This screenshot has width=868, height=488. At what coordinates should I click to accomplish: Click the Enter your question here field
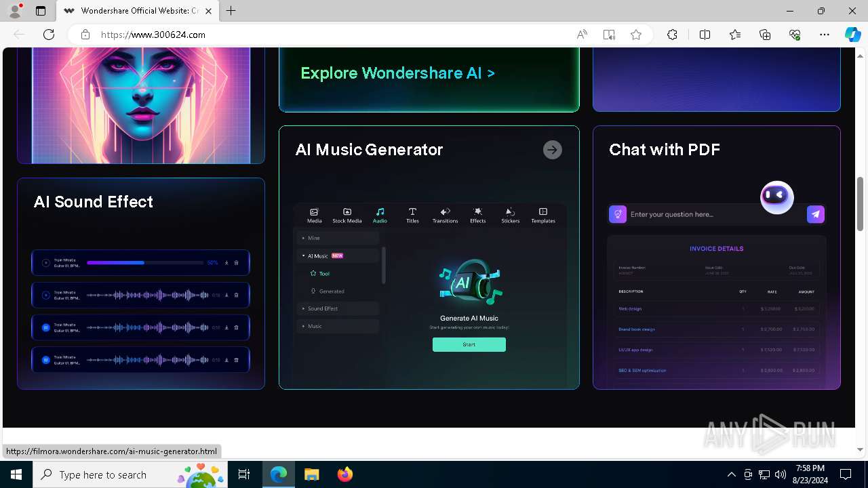click(716, 214)
